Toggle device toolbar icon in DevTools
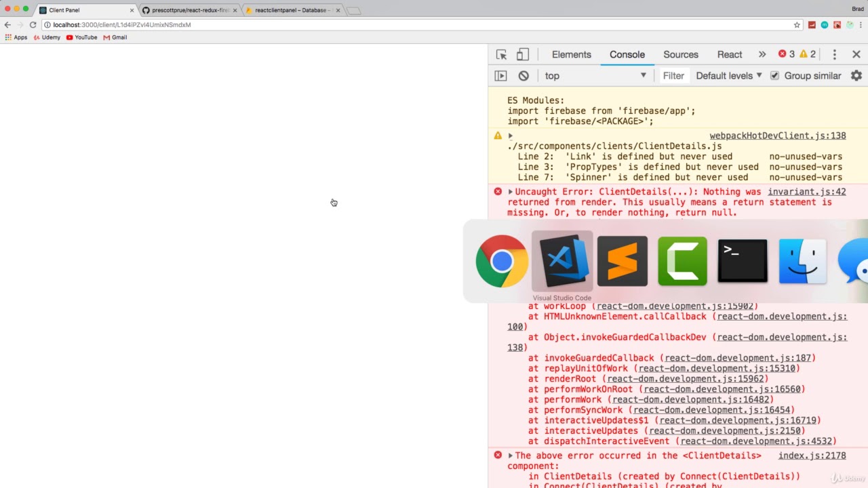Viewport: 868px width, 488px height. coord(523,54)
